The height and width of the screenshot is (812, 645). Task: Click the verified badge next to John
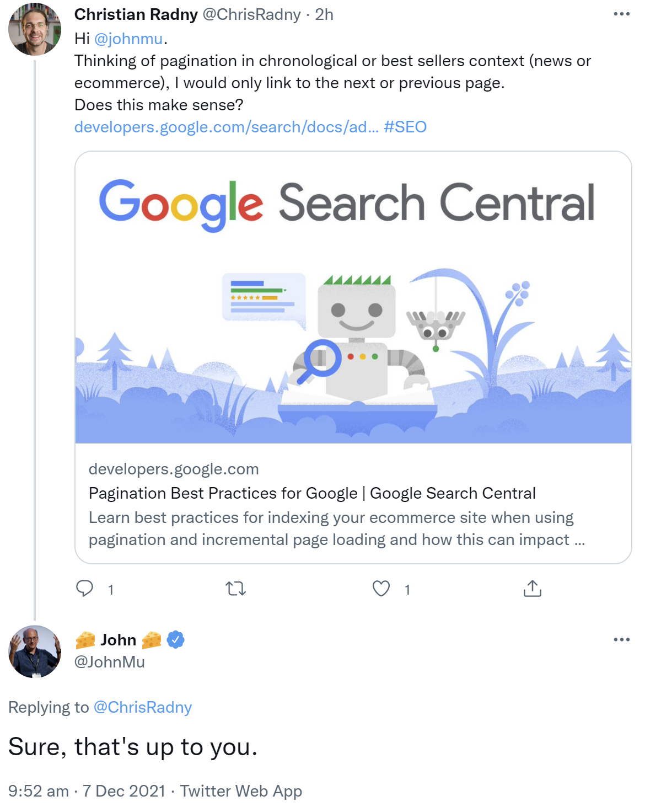click(175, 640)
